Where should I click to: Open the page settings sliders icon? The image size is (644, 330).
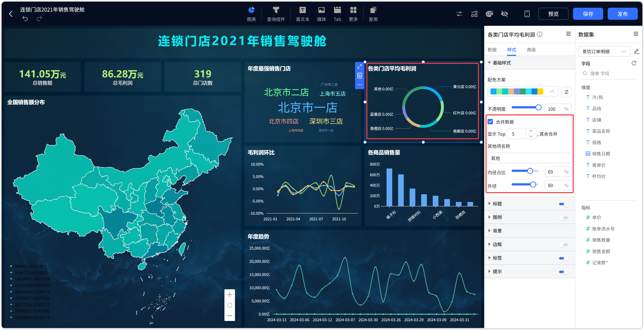pos(459,14)
